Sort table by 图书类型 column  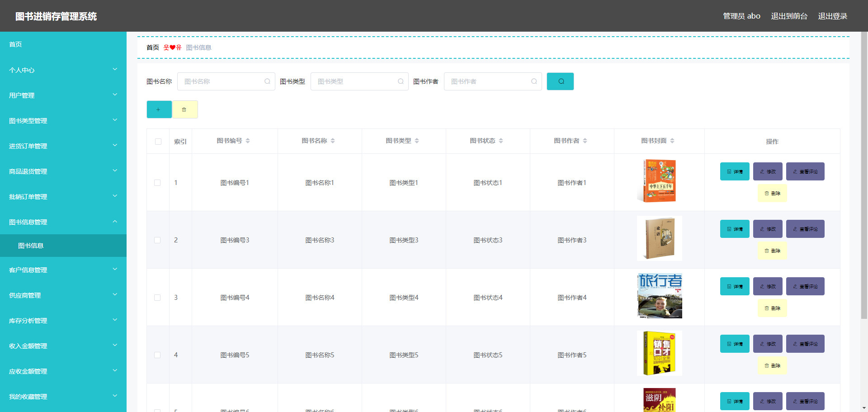pyautogui.click(x=417, y=141)
